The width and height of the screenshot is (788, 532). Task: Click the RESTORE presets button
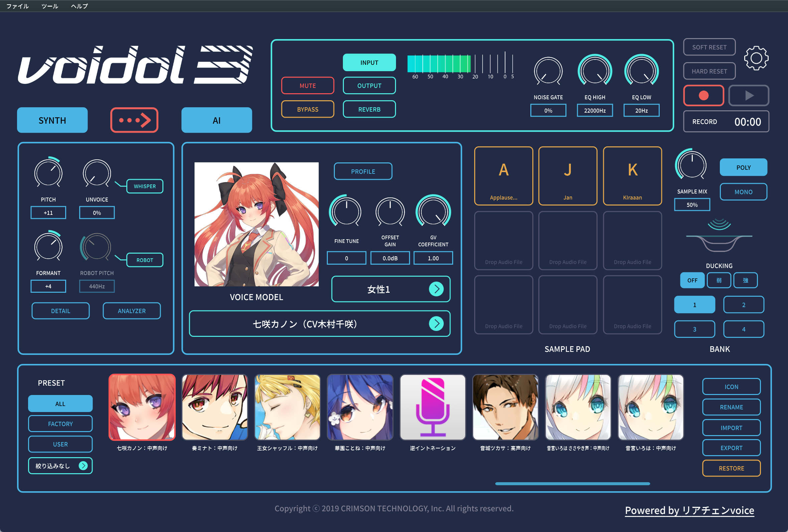732,468
